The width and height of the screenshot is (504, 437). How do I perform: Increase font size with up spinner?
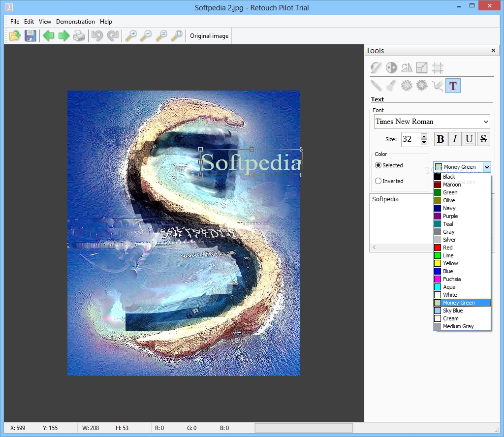[x=424, y=136]
